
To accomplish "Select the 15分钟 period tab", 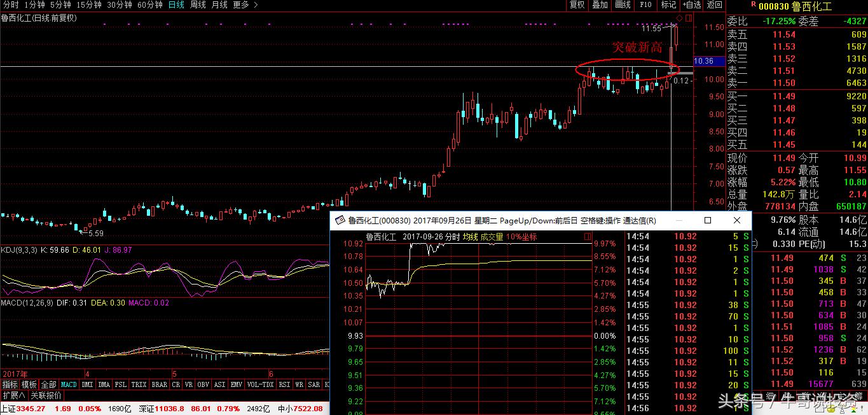I will pos(88,4).
